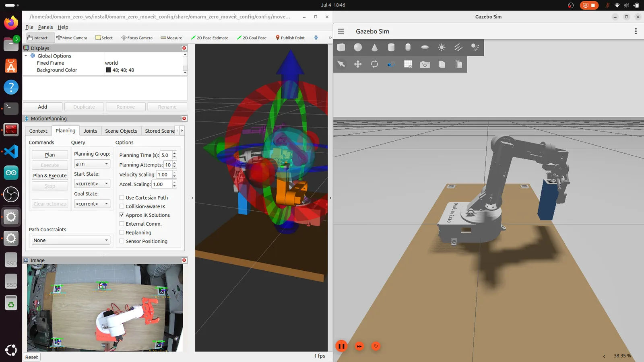Insert a capsule shape in Gazebo
The image size is (644, 362).
[x=408, y=47]
